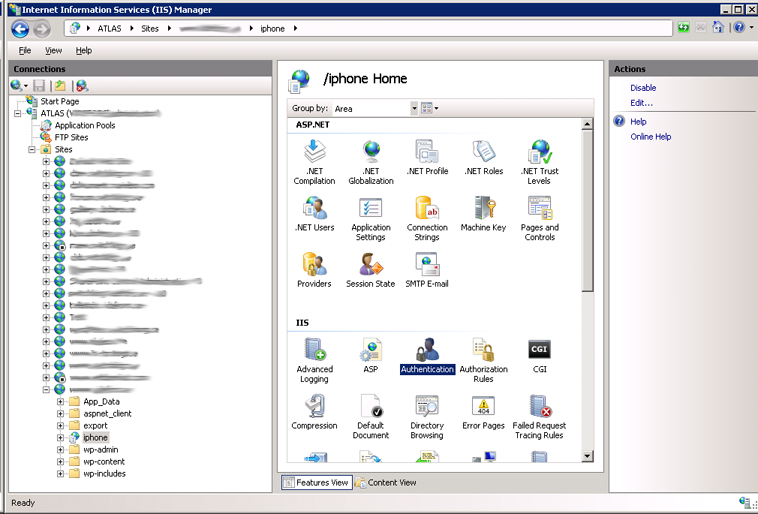Screen dimensions: 758x514
Task: Click feature list scrollbar up arrow
Action: click(587, 124)
